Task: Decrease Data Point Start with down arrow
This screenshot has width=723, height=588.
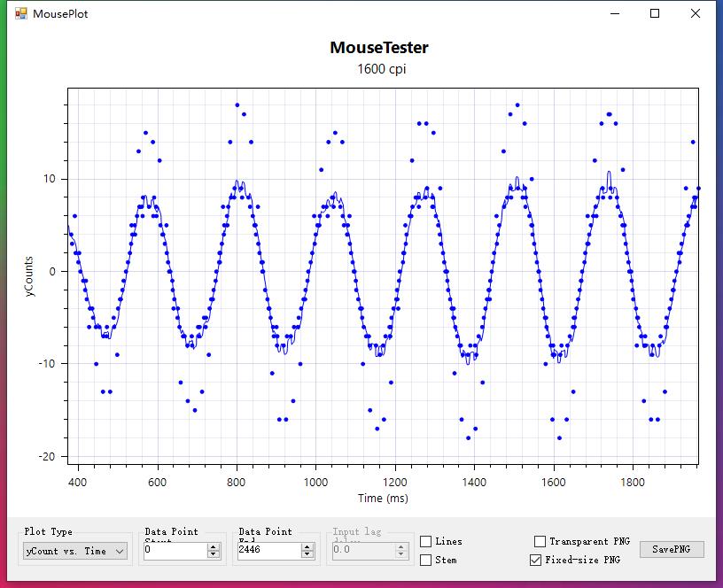Action: tap(213, 554)
